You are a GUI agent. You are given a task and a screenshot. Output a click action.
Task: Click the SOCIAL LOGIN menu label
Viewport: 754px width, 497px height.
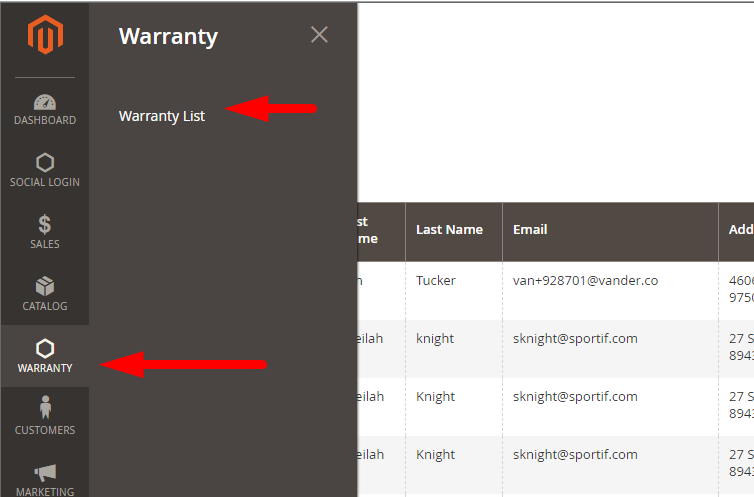(45, 182)
